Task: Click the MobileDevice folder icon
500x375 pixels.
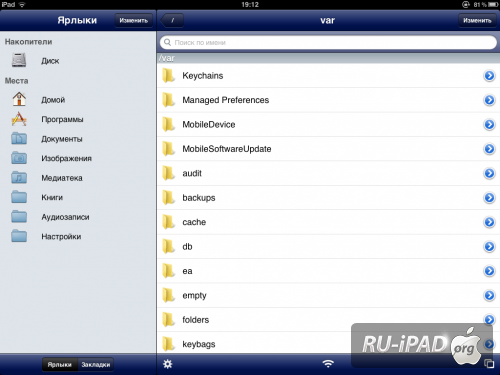Action: [168, 124]
